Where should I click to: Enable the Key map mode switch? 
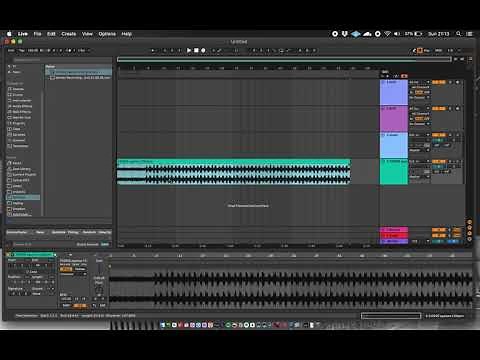point(428,51)
